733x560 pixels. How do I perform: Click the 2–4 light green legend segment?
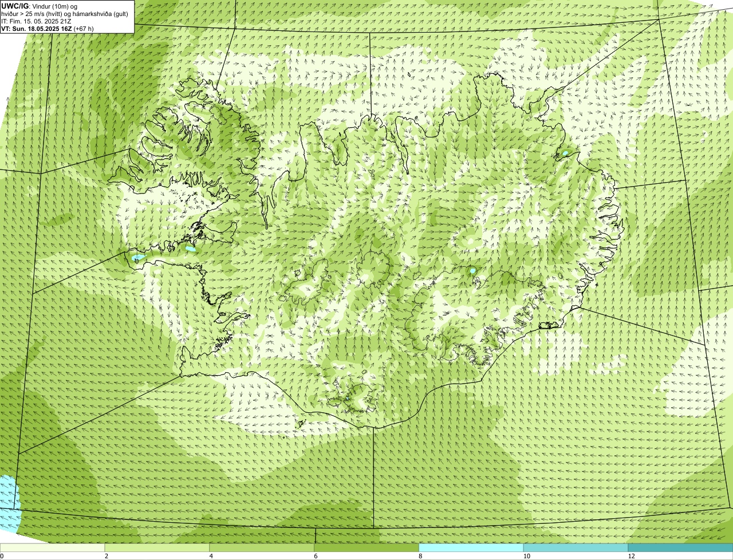157,547
